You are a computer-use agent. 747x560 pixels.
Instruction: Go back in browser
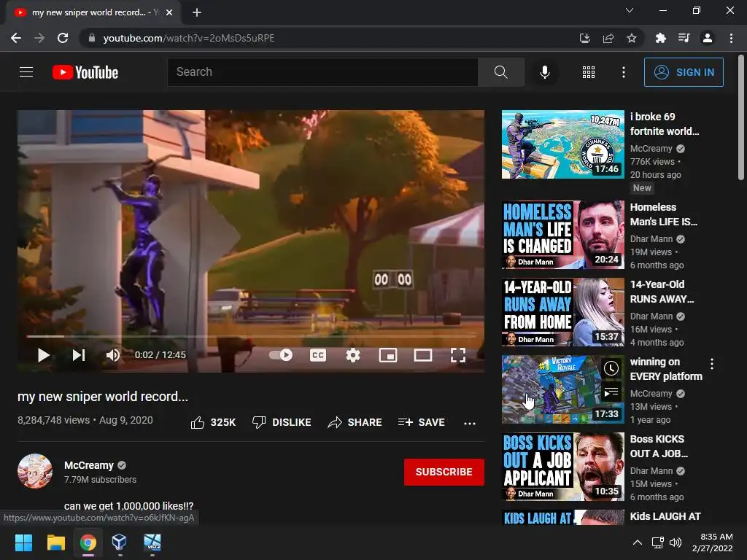tap(16, 38)
